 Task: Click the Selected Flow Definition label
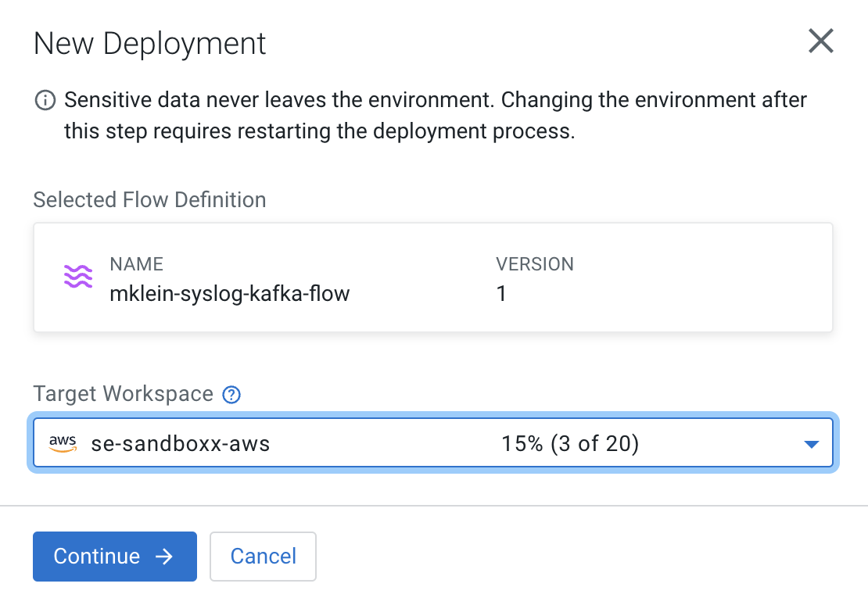pos(149,200)
